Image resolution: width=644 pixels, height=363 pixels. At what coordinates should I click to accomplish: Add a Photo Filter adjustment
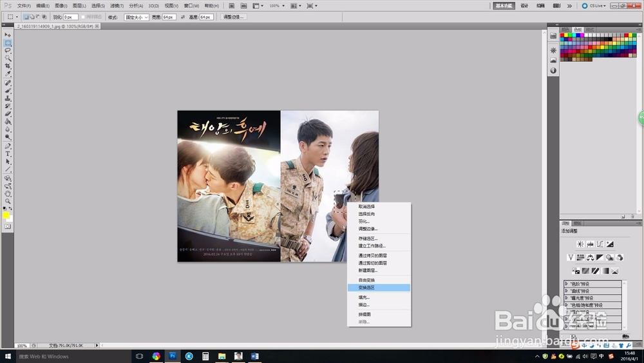click(x=610, y=257)
